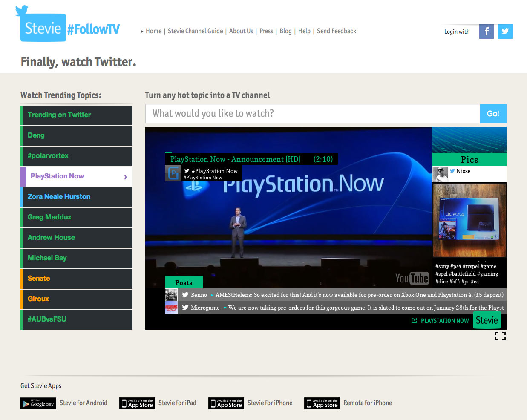Click Microgame's avatar in the Posts
527x420 pixels.
[171, 308]
